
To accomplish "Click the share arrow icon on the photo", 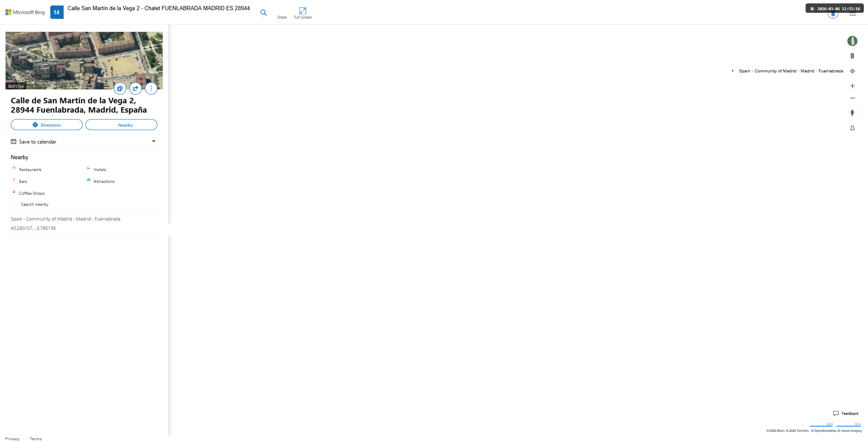I will point(136,88).
